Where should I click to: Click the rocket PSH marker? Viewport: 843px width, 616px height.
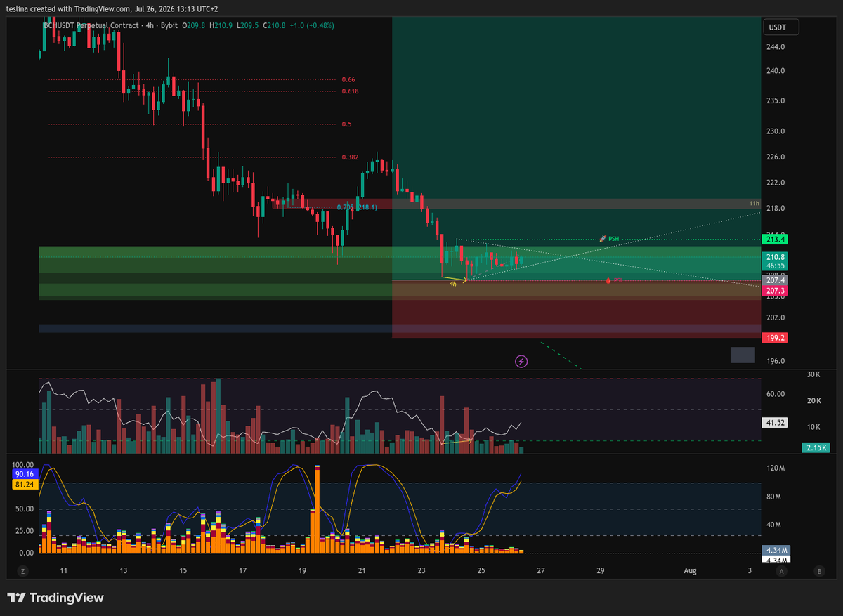(x=609, y=239)
